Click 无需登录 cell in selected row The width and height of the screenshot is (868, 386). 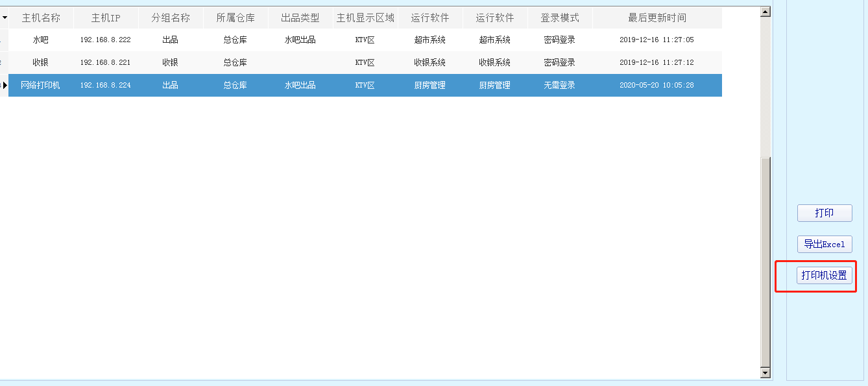click(x=560, y=85)
